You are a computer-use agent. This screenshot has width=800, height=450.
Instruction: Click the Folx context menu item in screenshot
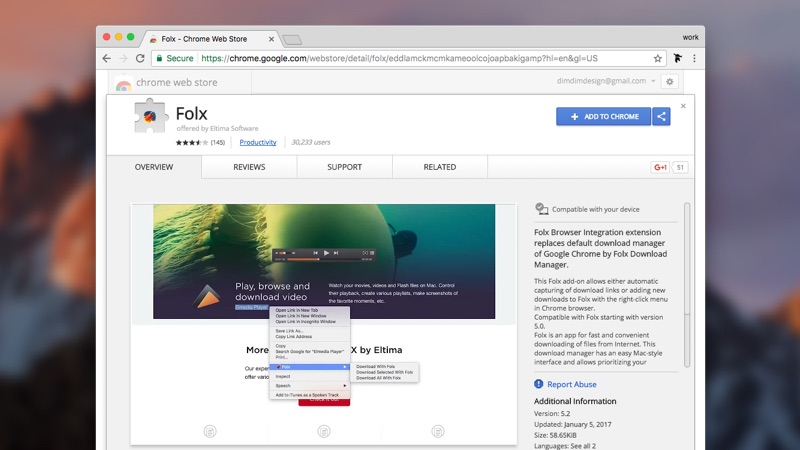click(309, 367)
